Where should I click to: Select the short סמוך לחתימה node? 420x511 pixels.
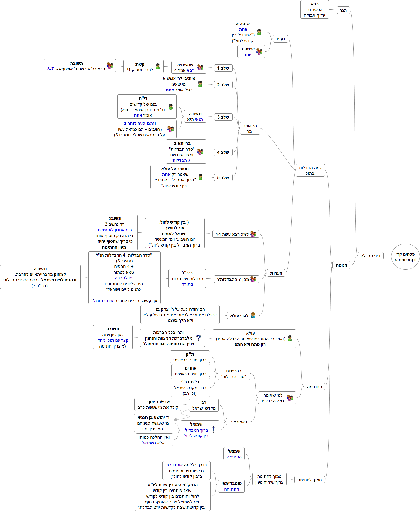[309, 480]
